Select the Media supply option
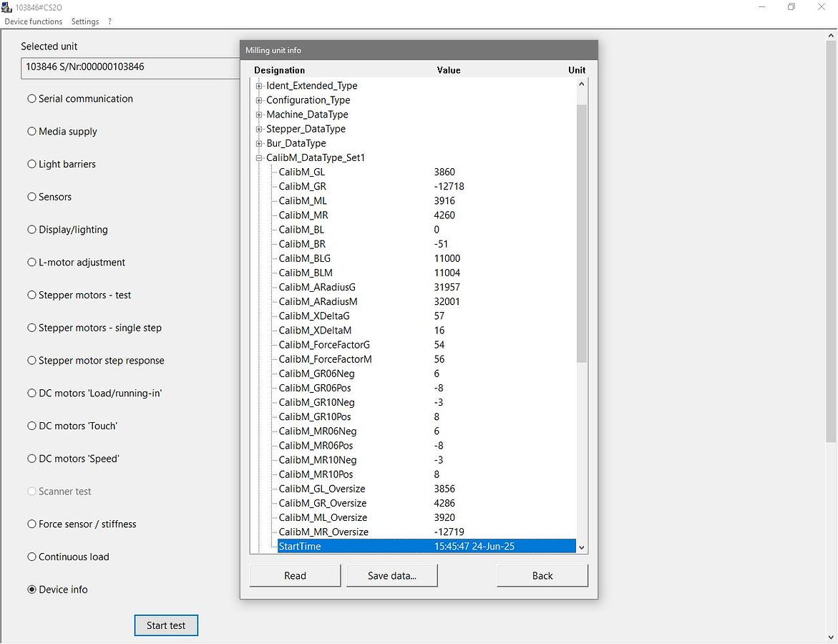Image resolution: width=838 pixels, height=644 pixels. 32,132
